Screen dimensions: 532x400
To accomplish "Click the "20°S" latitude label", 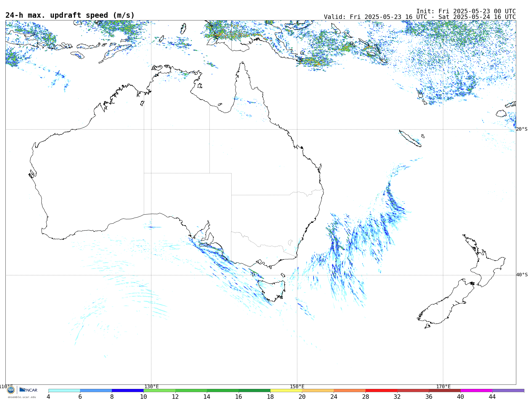I will pyautogui.click(x=522, y=129).
